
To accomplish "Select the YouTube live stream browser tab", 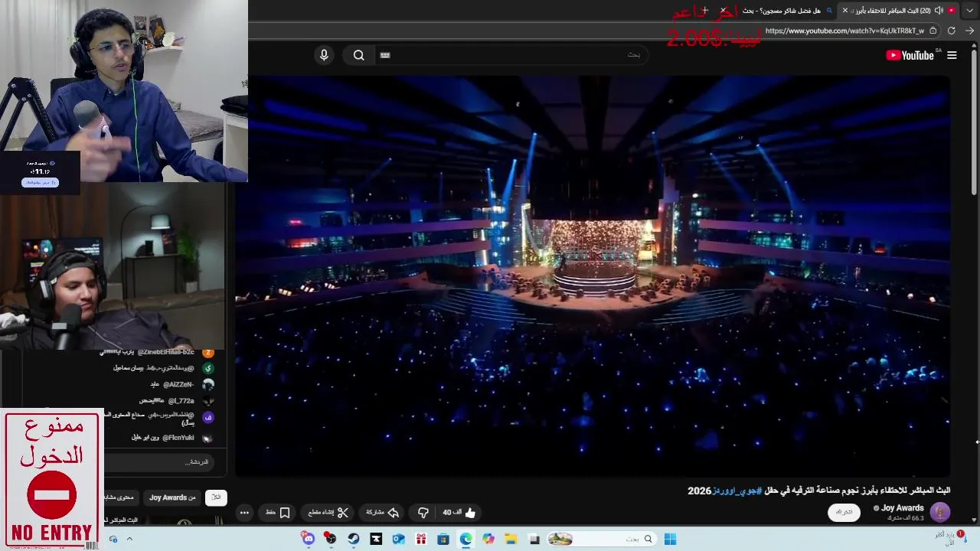I will click(897, 10).
